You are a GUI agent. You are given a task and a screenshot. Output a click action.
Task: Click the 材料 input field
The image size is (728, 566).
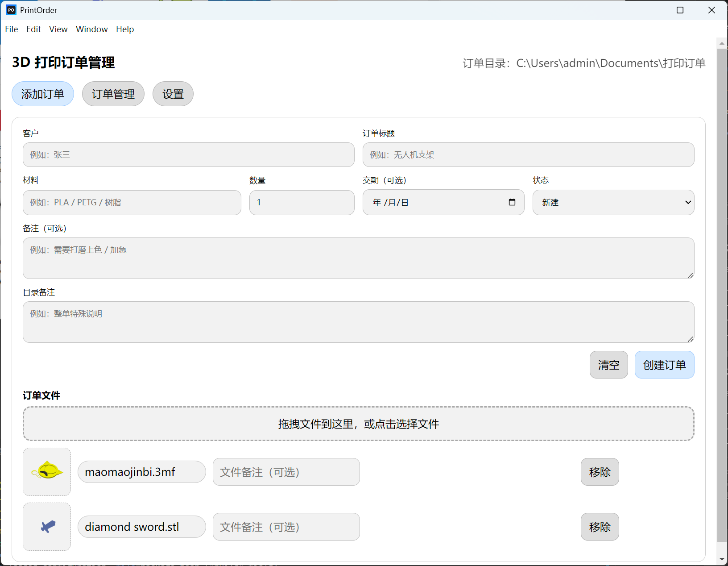pyautogui.click(x=132, y=203)
